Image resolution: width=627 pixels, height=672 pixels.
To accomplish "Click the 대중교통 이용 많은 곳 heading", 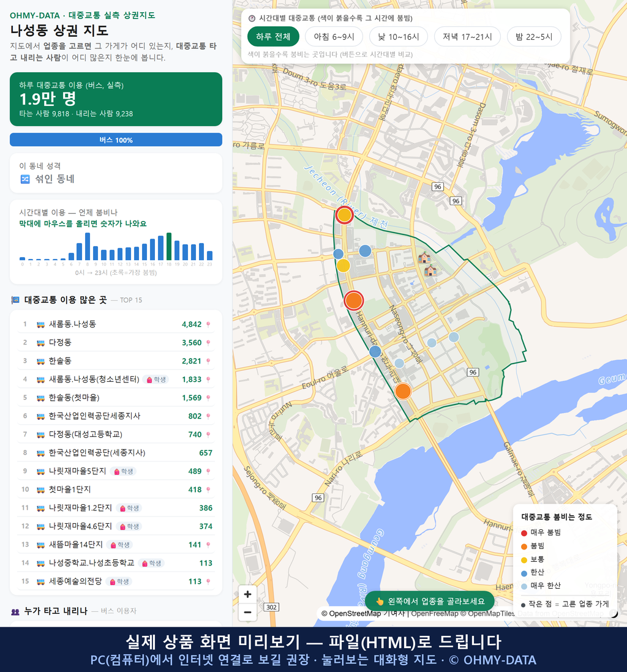I will coord(65,300).
